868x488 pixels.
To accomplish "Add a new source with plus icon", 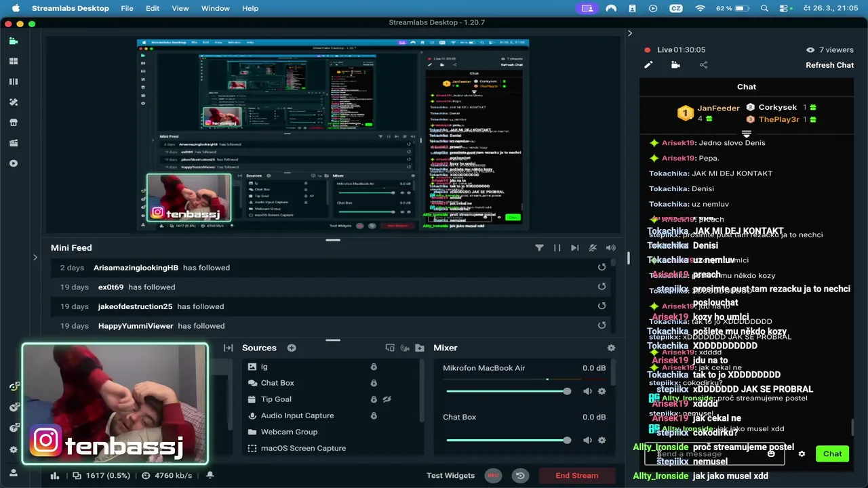I will [x=292, y=348].
